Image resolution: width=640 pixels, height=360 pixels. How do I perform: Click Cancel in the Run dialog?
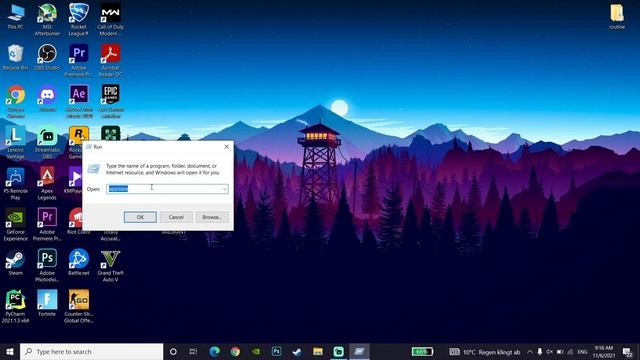pos(176,217)
